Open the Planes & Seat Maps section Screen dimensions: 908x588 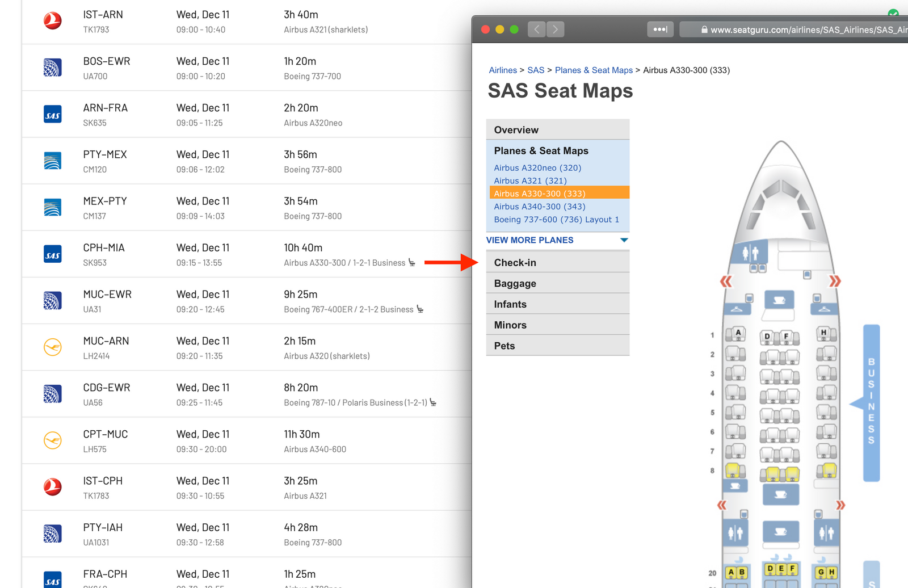(x=541, y=151)
